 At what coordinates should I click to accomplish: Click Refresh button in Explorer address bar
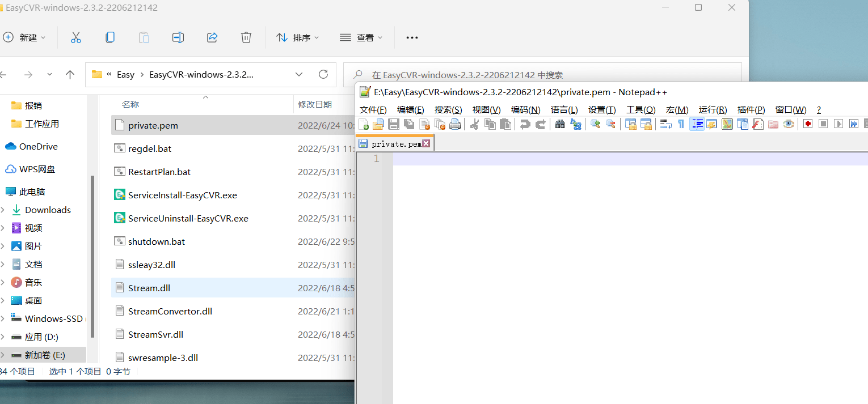(323, 74)
